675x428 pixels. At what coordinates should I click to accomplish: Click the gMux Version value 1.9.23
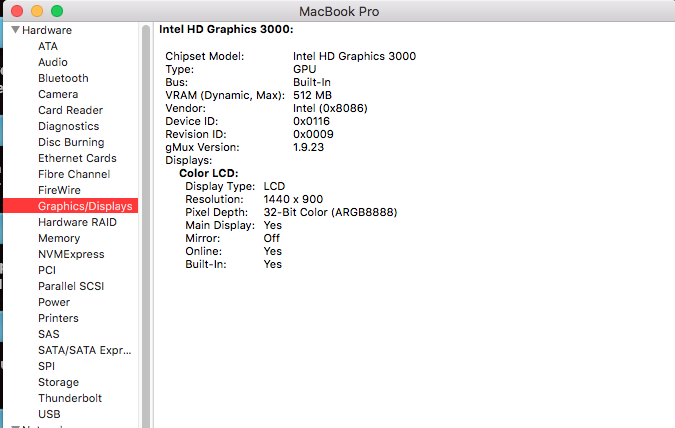point(308,147)
